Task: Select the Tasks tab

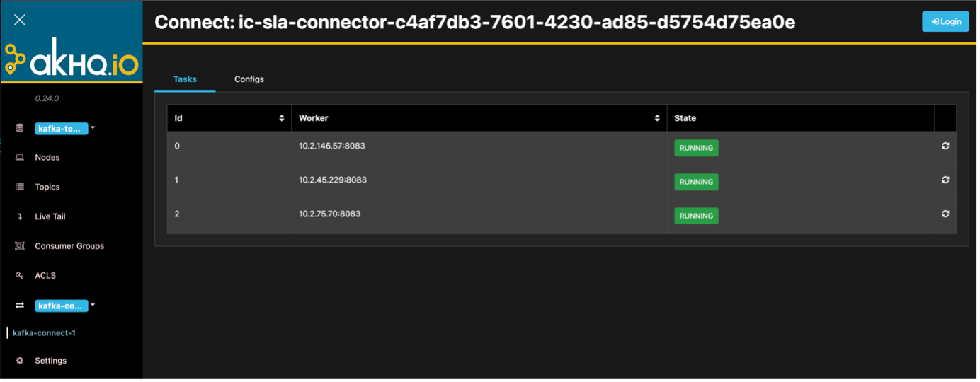Action: (186, 80)
